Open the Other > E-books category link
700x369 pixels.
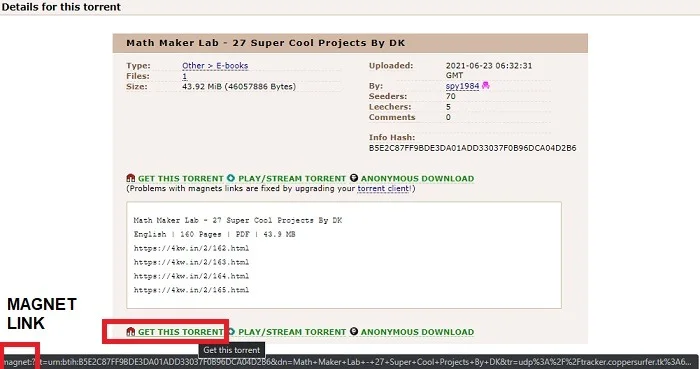click(x=215, y=66)
